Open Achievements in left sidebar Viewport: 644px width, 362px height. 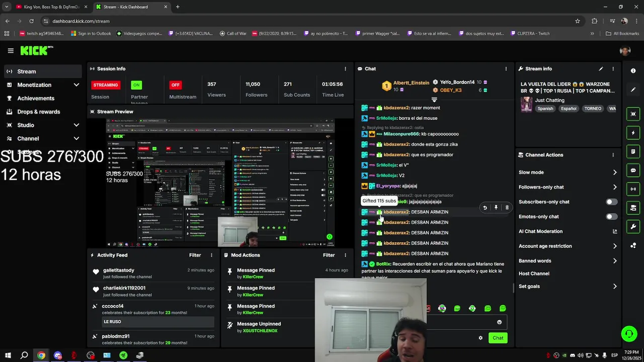[x=42, y=99]
